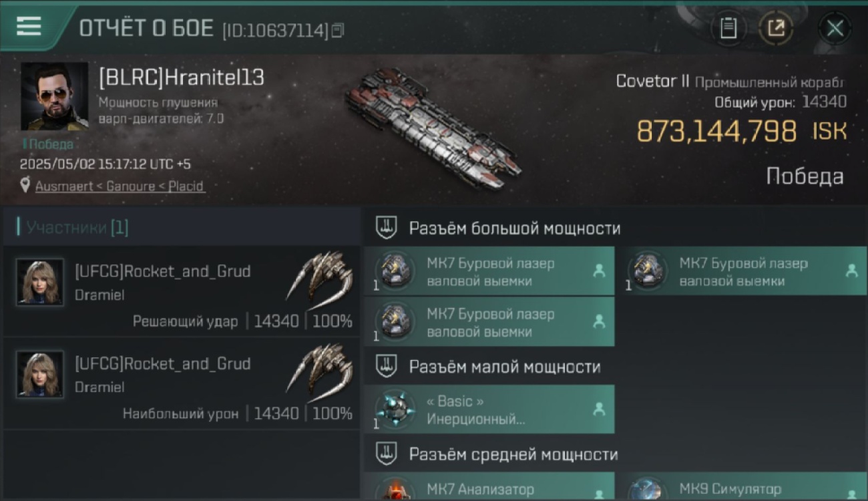Open Rocket_and_Grud entry with Наибольший урон

pos(182,383)
